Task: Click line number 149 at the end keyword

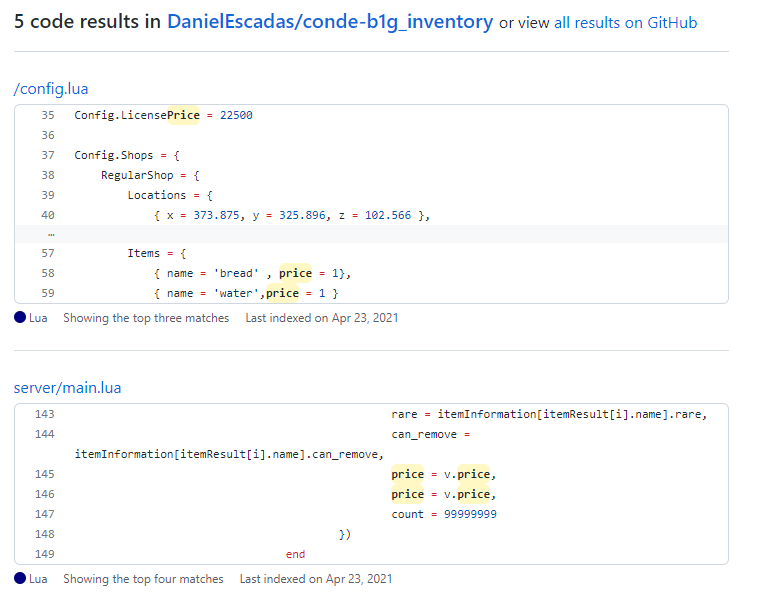Action: pos(45,554)
